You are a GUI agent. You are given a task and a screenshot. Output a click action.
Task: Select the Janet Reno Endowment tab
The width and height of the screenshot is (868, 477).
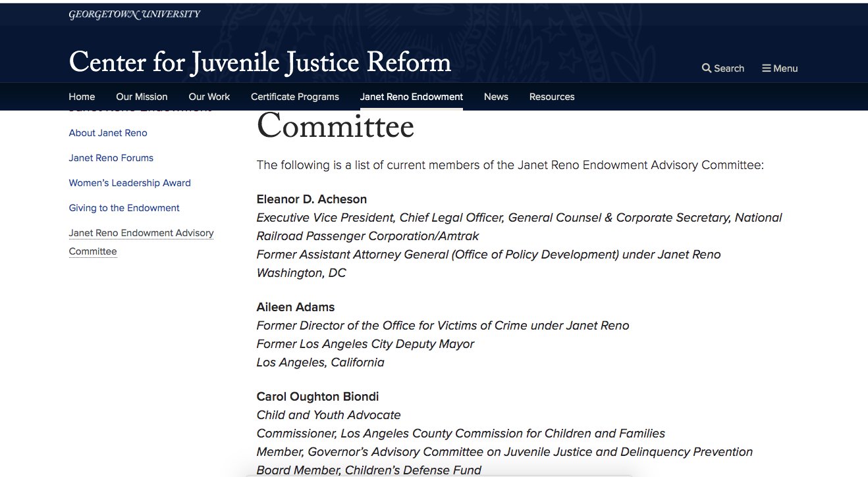point(412,97)
